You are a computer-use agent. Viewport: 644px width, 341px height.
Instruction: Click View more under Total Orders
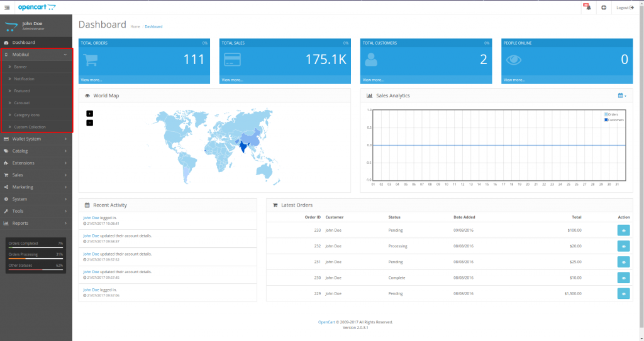[x=91, y=80]
